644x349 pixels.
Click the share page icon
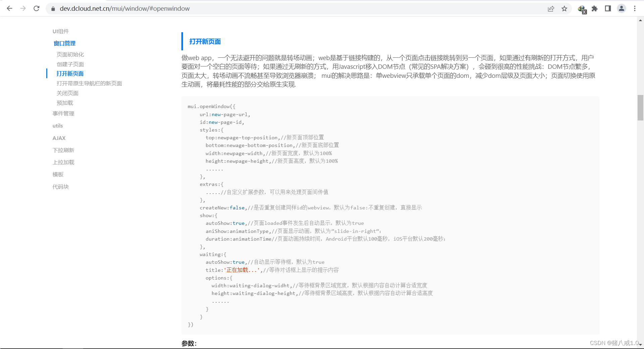coord(551,9)
